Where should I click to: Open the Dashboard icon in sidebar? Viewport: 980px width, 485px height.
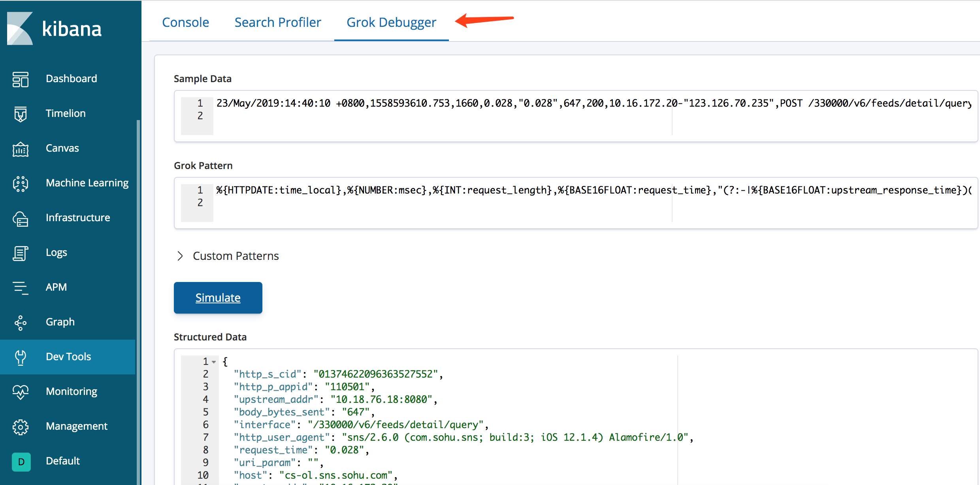[21, 79]
